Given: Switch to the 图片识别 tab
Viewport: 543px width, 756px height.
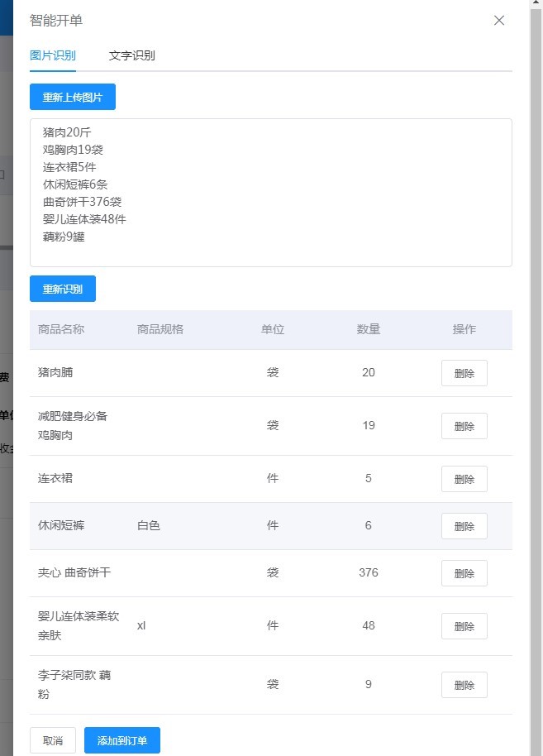Looking at the screenshot, I should [x=53, y=55].
